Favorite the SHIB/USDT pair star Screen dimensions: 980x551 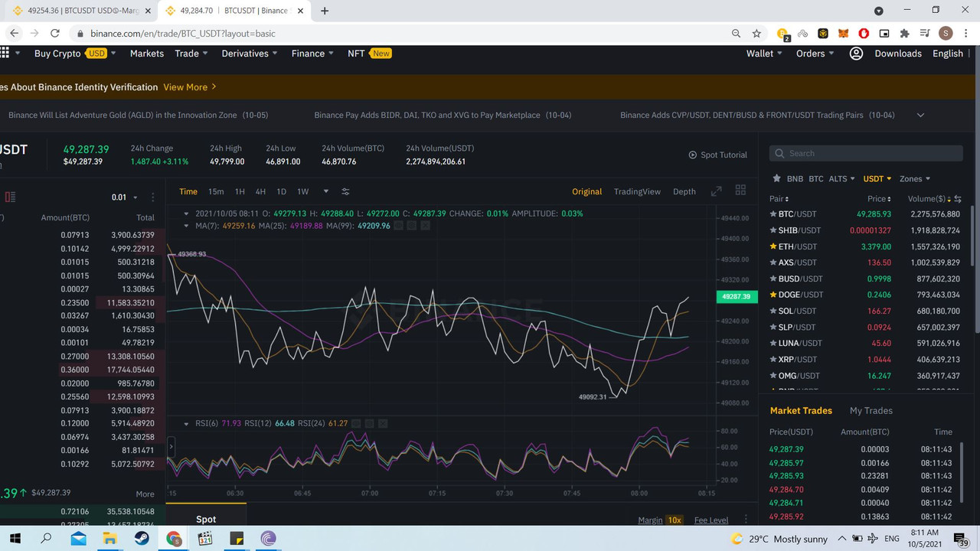click(x=773, y=230)
